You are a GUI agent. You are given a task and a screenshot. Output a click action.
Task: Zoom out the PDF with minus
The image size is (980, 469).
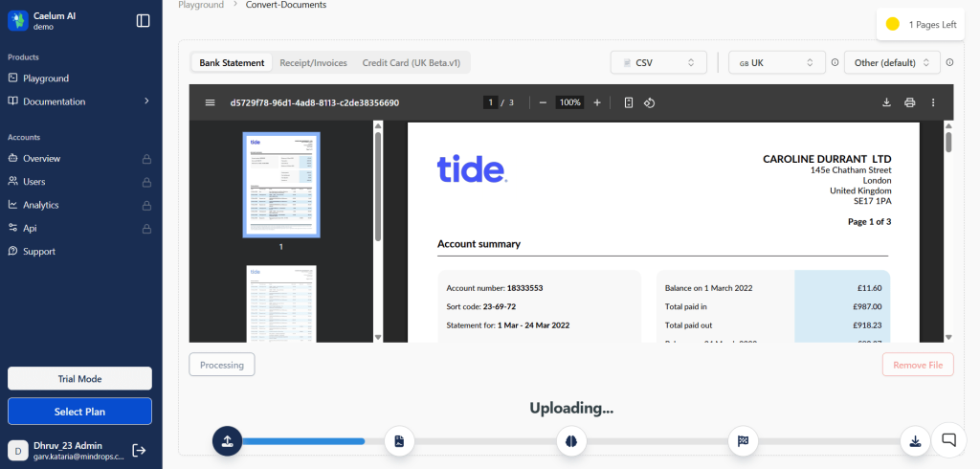[543, 102]
